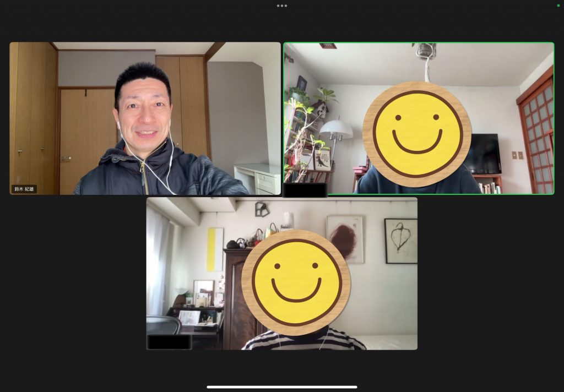
Task: Tap the empty dark area left of bottom video
Action: click(x=72, y=275)
